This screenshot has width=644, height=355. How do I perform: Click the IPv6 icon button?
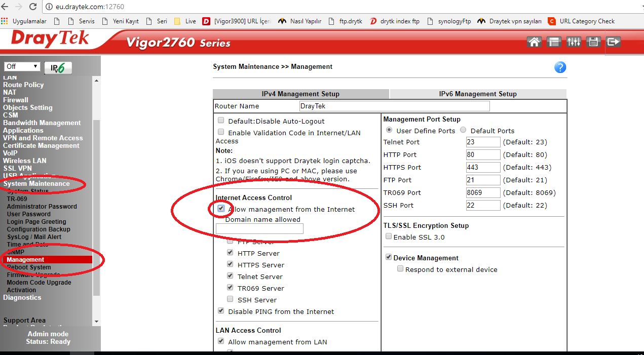coord(58,68)
